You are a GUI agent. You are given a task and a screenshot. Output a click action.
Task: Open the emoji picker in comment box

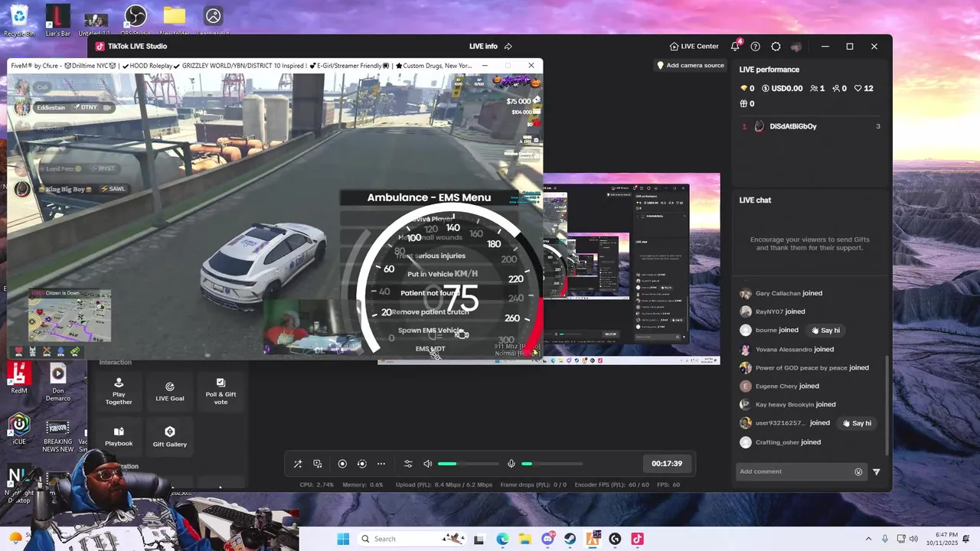tap(858, 471)
